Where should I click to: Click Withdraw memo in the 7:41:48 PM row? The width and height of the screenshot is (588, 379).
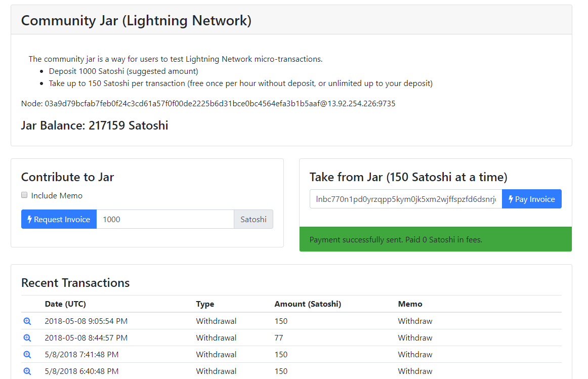coord(415,355)
